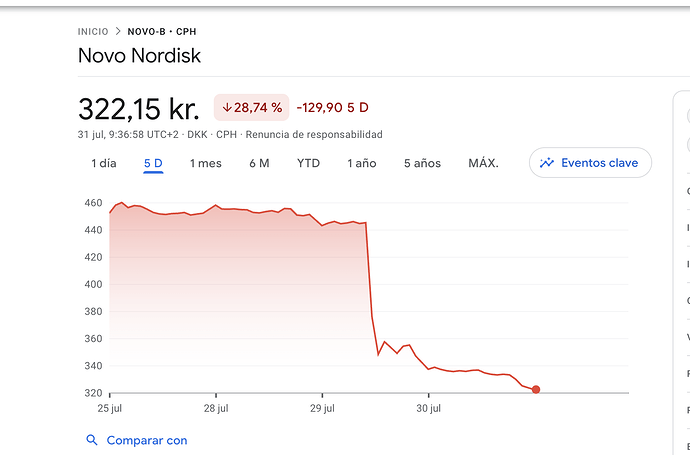Open the Comparar con link
The width and height of the screenshot is (690, 455).
click(147, 440)
